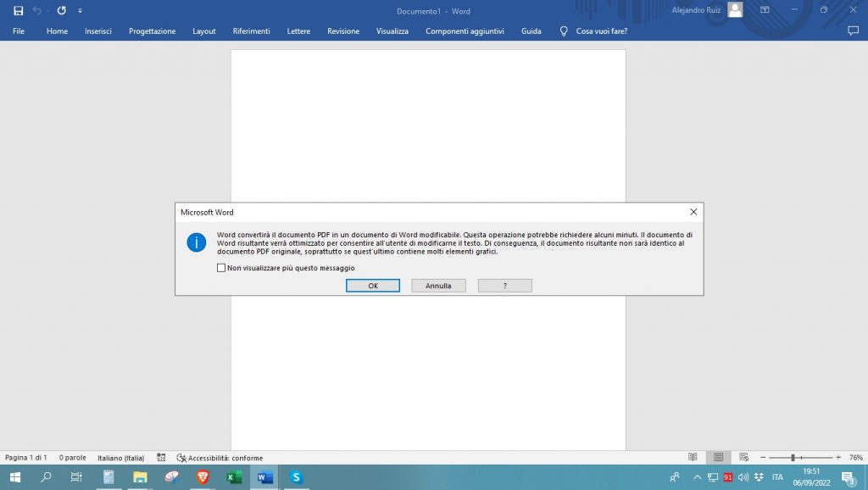Open the macro recording icon in status bar
Screen dimensions: 868x490
tap(160, 458)
